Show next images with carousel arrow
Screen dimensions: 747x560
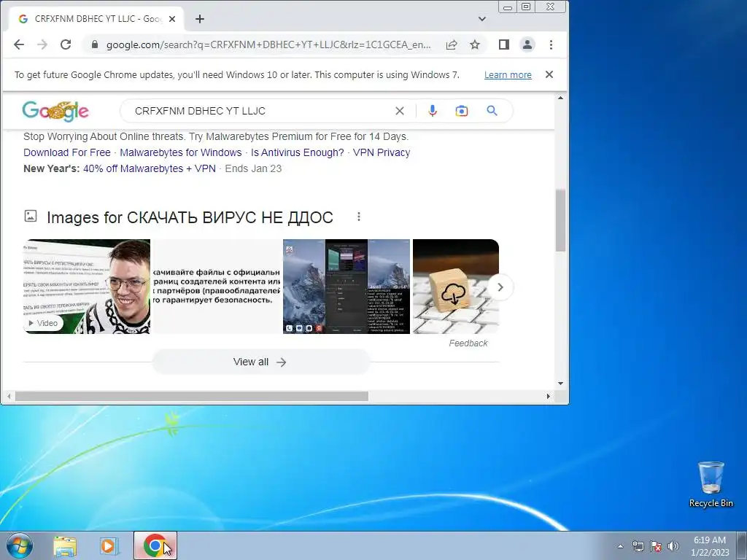500,287
